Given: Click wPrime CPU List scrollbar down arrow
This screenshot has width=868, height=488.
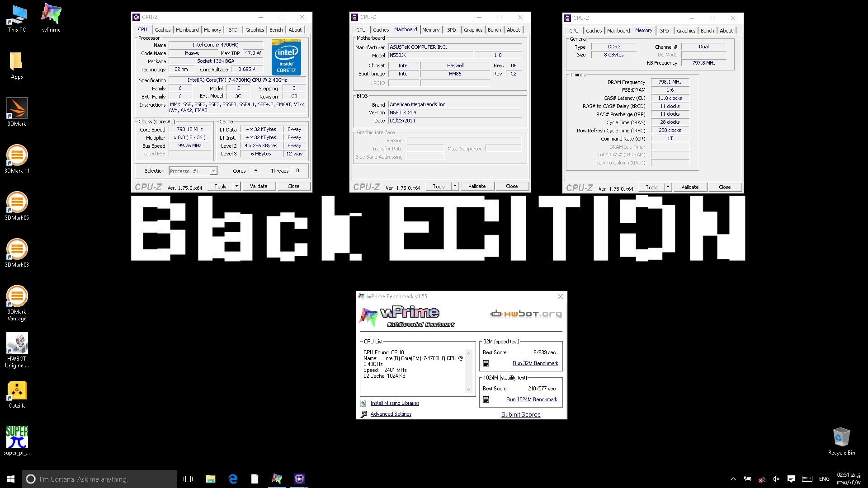Looking at the screenshot, I should pyautogui.click(x=468, y=389).
